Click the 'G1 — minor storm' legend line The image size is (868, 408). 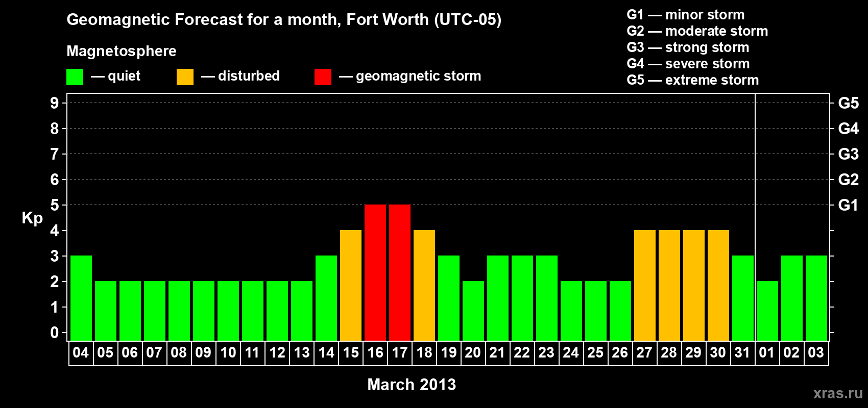tap(686, 15)
